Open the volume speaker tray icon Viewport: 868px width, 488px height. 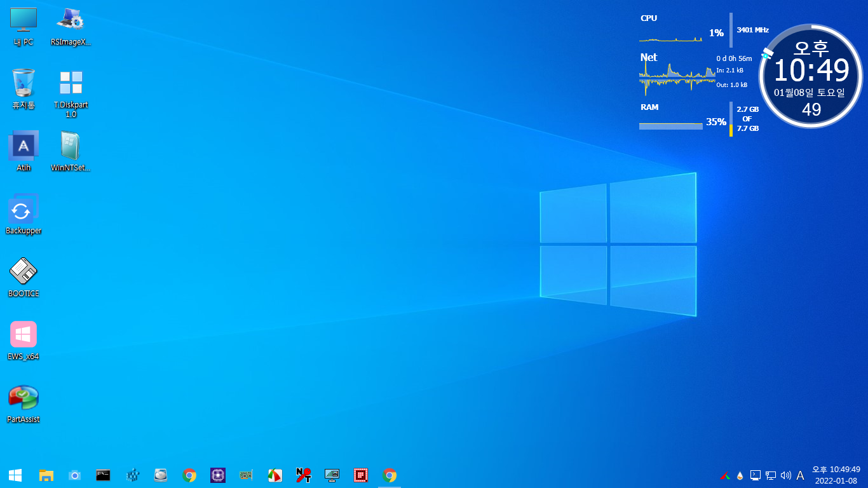coord(785,475)
